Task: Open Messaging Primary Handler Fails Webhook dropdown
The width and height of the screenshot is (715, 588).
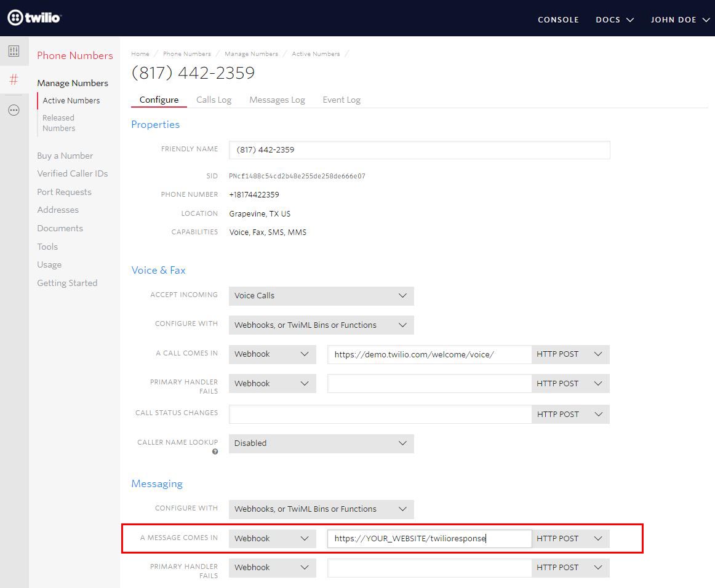Action: tap(272, 568)
